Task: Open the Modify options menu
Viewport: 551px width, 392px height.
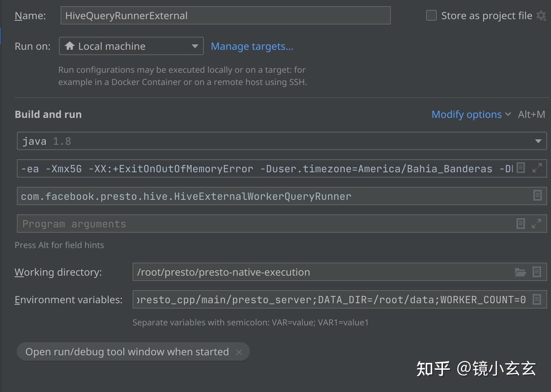Action: (x=471, y=114)
